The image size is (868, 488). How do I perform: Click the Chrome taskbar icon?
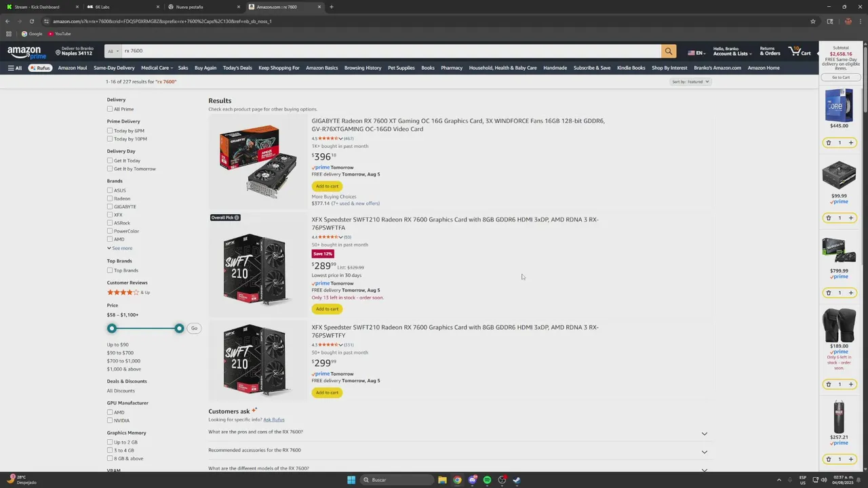click(x=457, y=480)
